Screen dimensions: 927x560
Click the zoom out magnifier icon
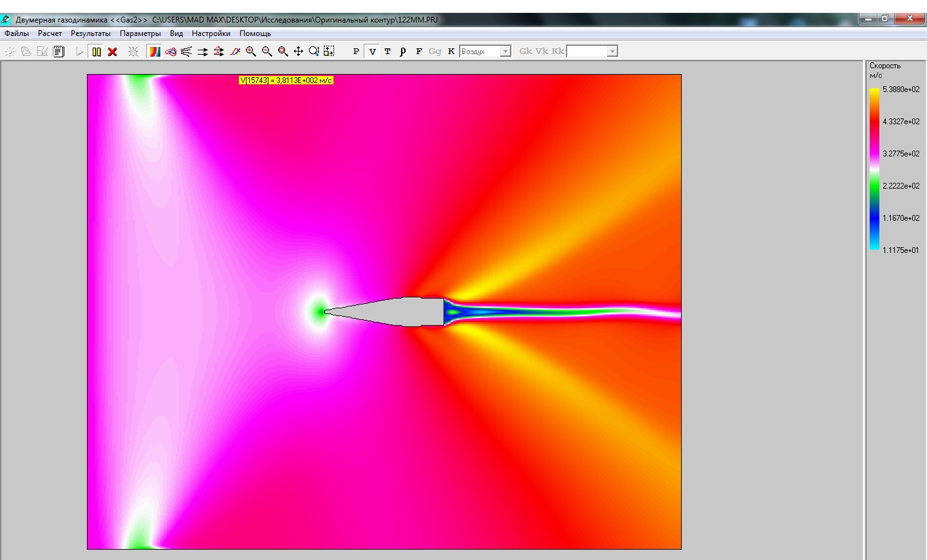pyautogui.click(x=267, y=51)
